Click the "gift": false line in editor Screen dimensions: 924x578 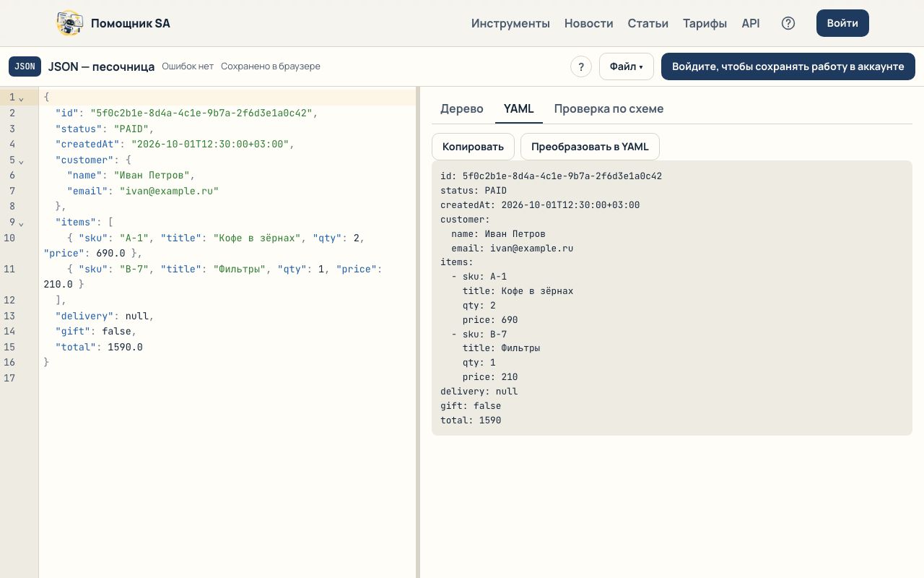point(227,331)
